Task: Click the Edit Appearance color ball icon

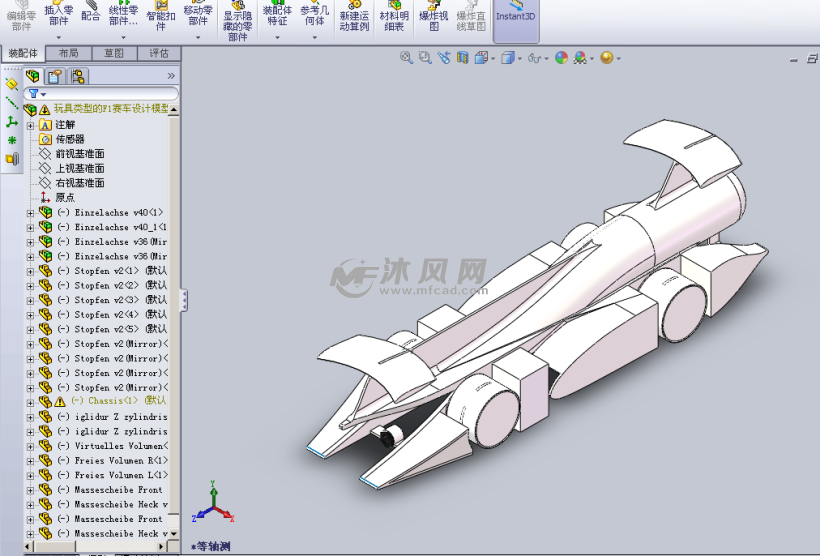Action: pos(561,58)
